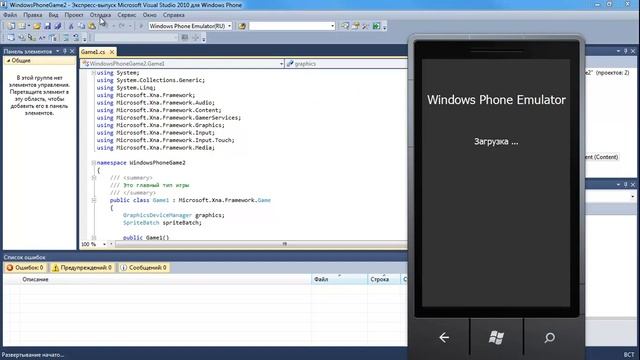Open the Вид menu
The height and width of the screenshot is (360, 640).
point(53,15)
